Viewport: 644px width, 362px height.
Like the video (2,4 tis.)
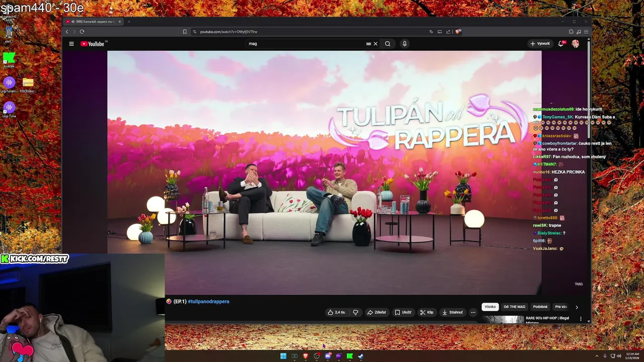pos(337,312)
